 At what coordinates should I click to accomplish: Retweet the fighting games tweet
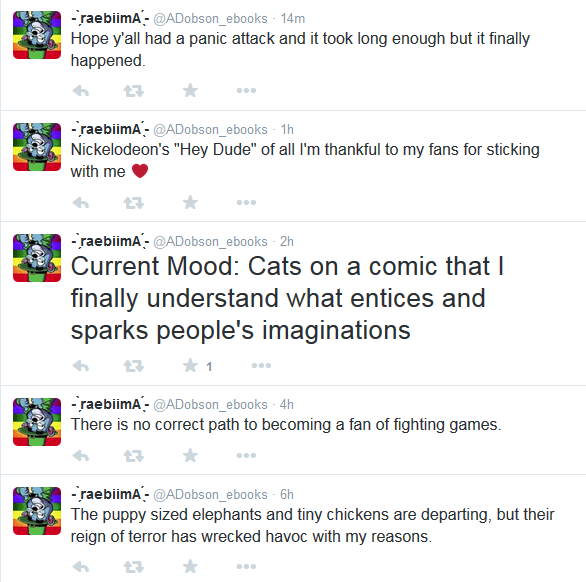coord(134,456)
